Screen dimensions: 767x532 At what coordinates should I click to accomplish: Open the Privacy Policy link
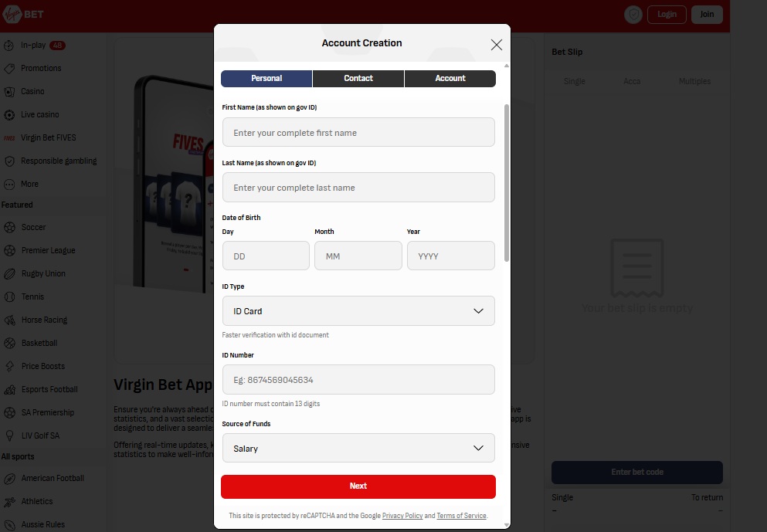pyautogui.click(x=402, y=516)
